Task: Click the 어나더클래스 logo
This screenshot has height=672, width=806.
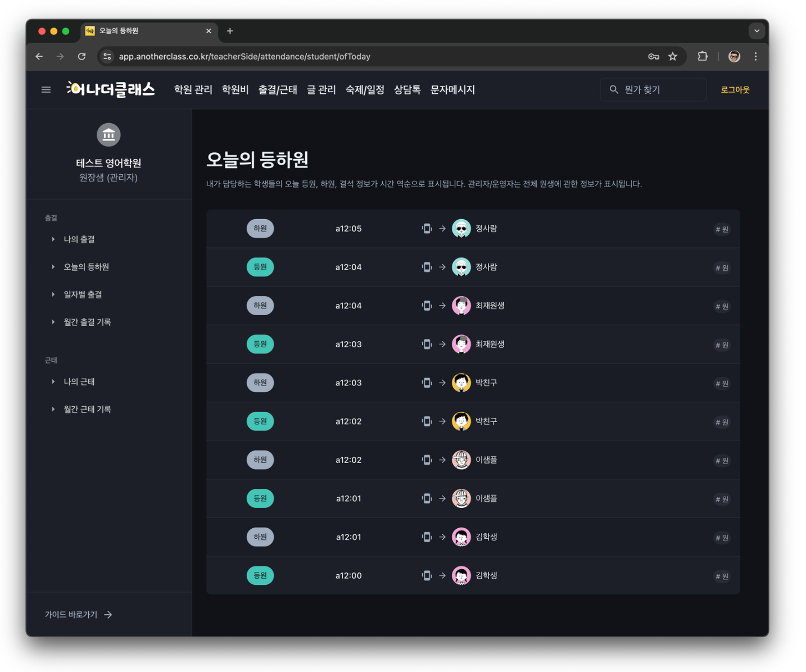Action: click(110, 89)
